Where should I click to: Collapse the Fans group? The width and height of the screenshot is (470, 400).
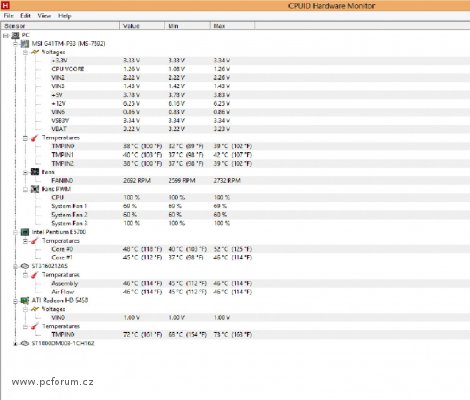[x=25, y=172]
